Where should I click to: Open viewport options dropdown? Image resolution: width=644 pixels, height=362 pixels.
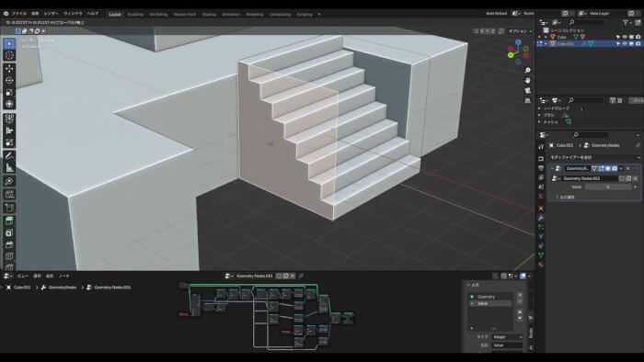point(520,31)
